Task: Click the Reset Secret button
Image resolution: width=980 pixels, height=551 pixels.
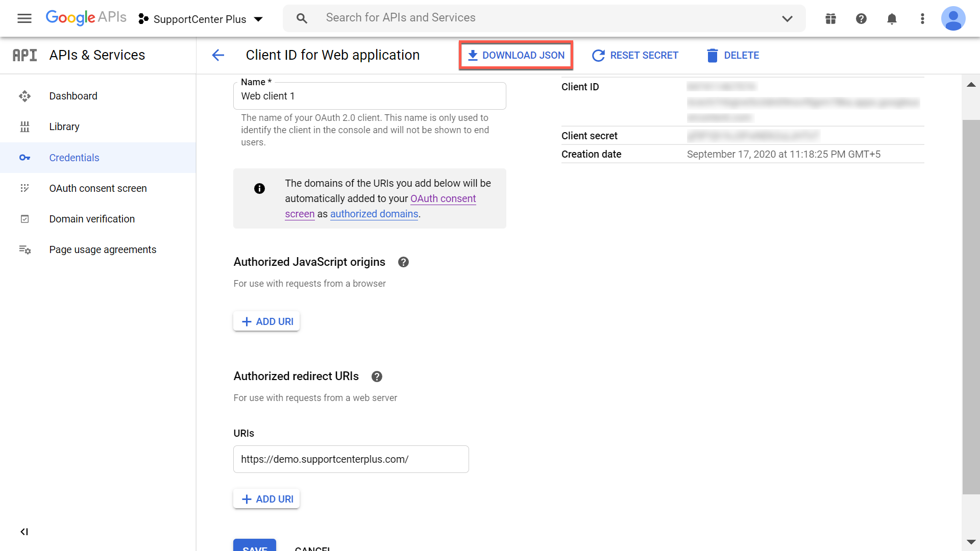Action: pyautogui.click(x=635, y=55)
